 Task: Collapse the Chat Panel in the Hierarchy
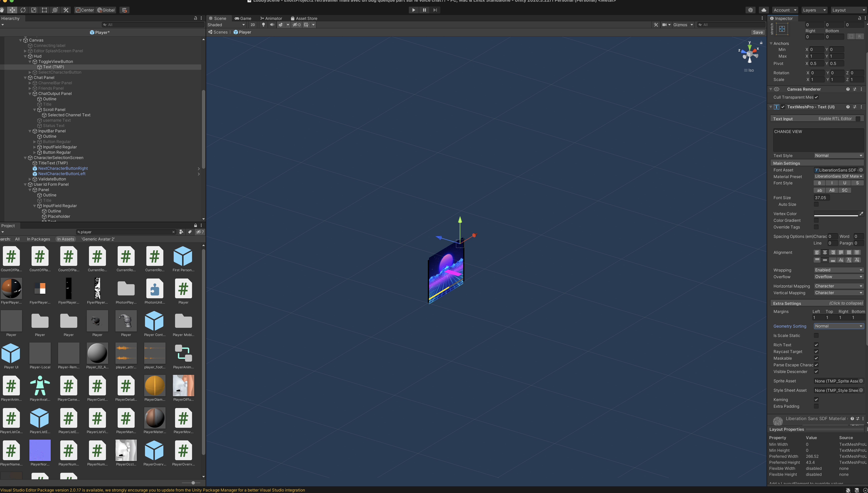[x=25, y=78]
